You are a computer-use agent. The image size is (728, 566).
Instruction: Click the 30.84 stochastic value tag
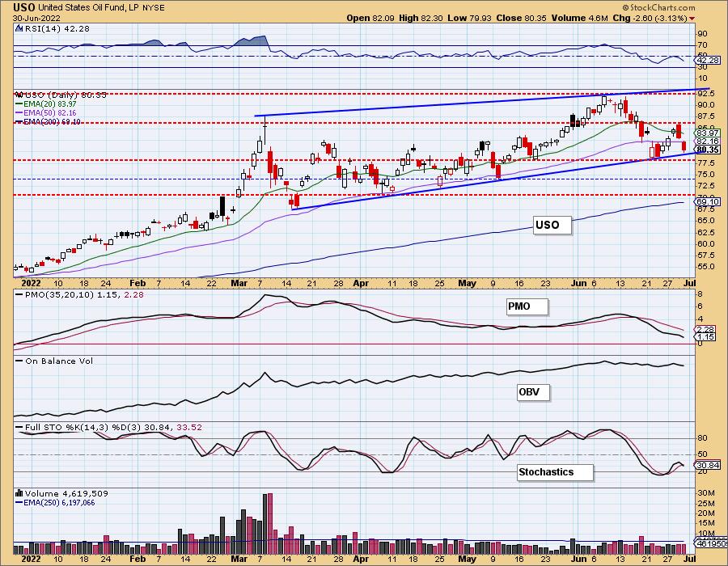pos(709,465)
